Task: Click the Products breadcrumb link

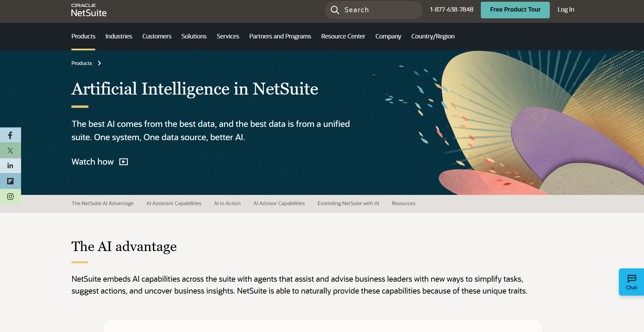Action: click(82, 63)
